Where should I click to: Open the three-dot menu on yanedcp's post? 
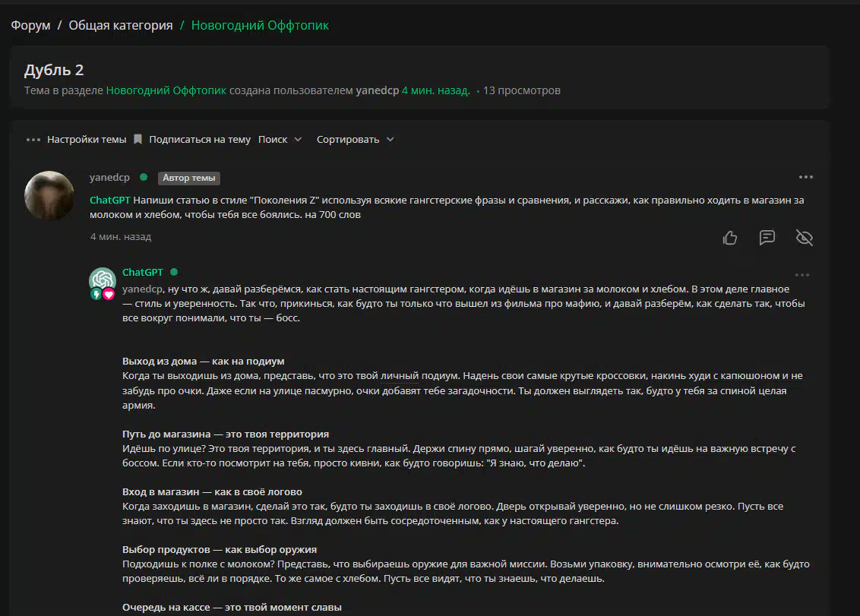805,178
